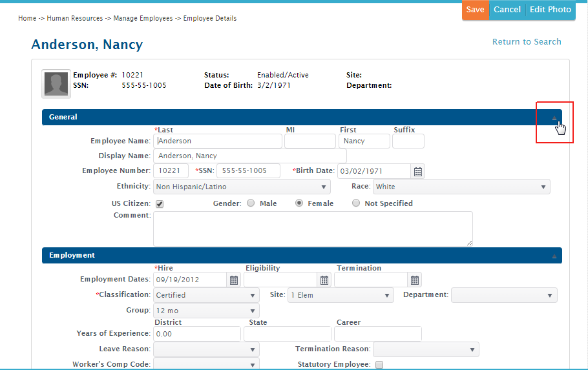Follow the Return to Search link
The width and height of the screenshot is (588, 370).
[x=527, y=42]
